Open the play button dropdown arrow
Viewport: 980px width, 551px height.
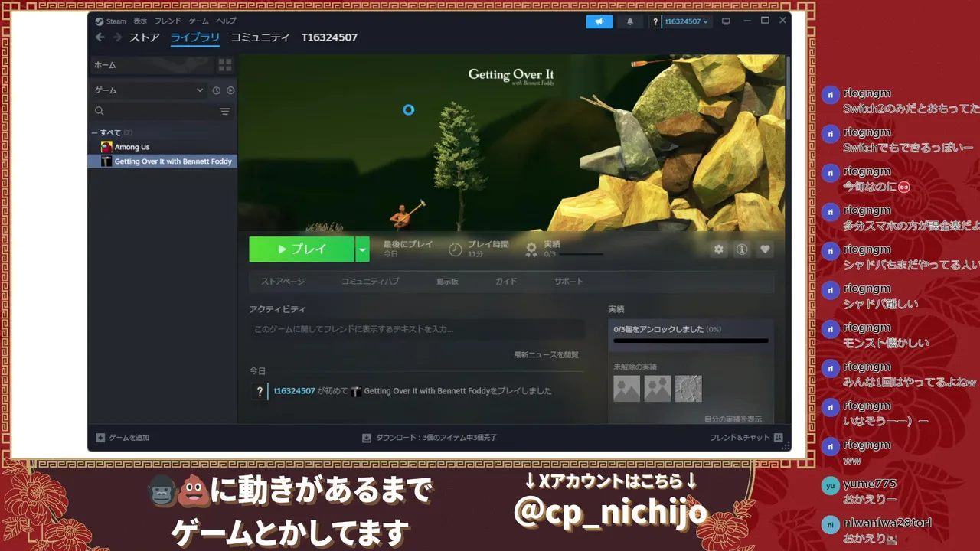click(363, 249)
